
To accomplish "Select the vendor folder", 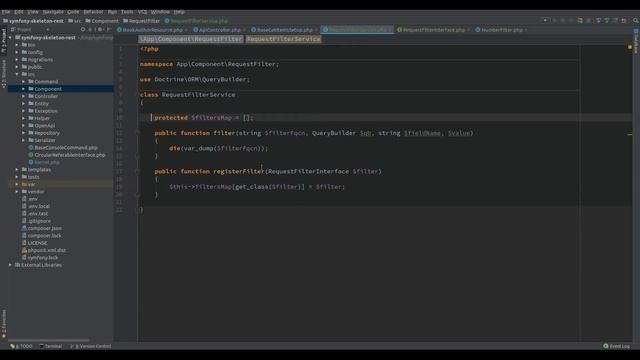I will coord(36,192).
